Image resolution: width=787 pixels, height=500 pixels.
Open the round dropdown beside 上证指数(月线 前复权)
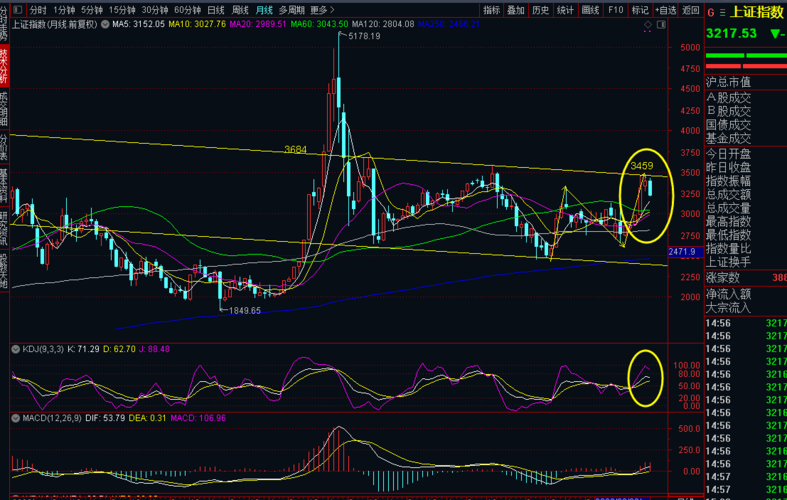coord(104,24)
